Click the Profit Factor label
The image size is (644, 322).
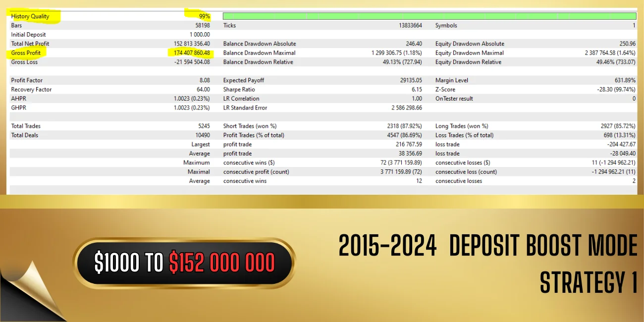(27, 80)
